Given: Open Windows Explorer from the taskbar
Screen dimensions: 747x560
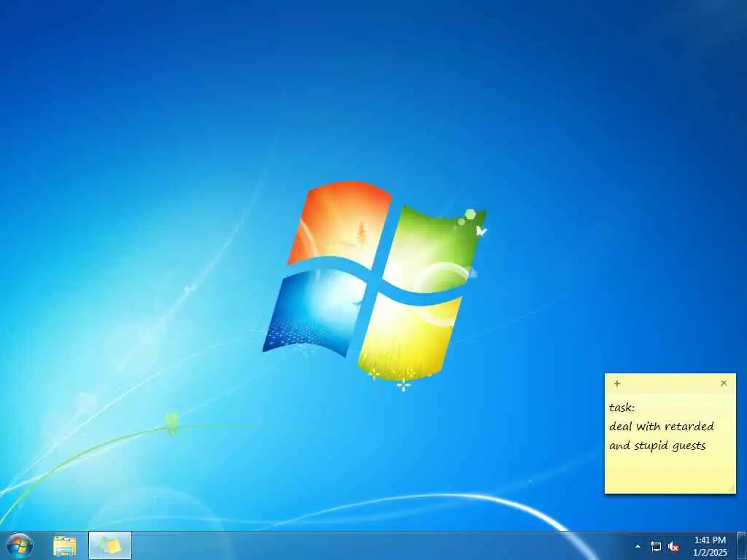Looking at the screenshot, I should pyautogui.click(x=64, y=546).
